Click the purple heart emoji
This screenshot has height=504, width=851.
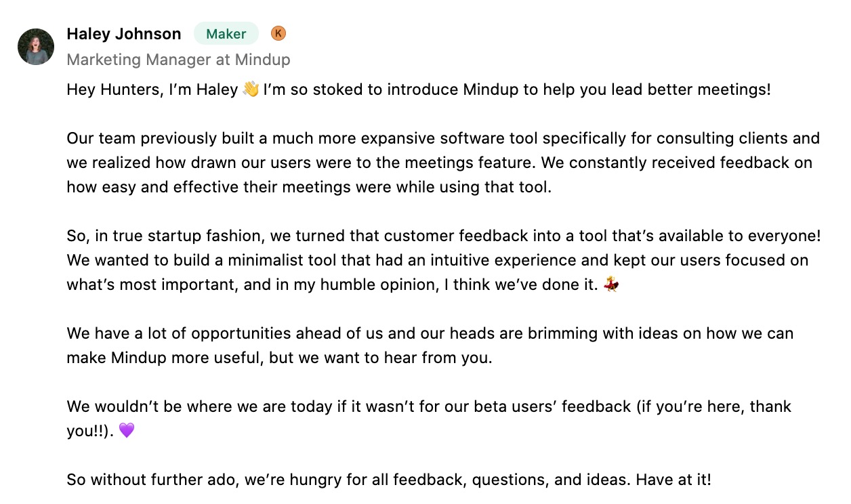[x=127, y=431]
